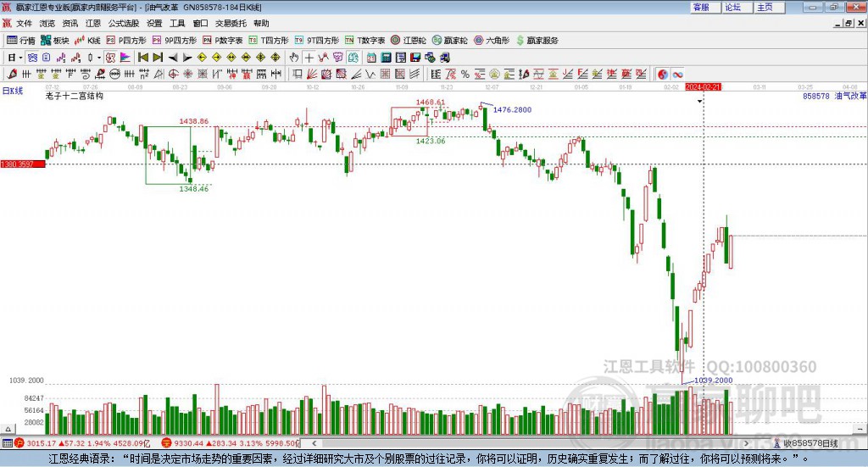868x467 pixels.
Task: Select the hand pan tool
Action: pos(294,58)
